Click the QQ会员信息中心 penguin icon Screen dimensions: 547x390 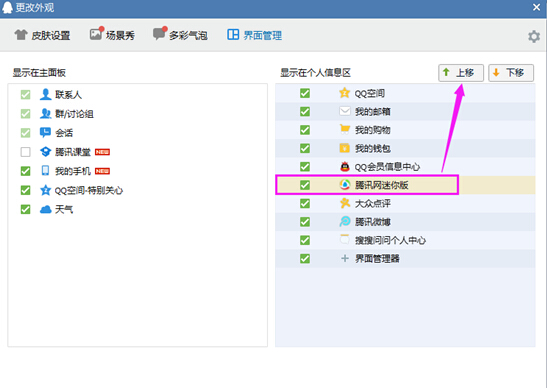(x=345, y=166)
